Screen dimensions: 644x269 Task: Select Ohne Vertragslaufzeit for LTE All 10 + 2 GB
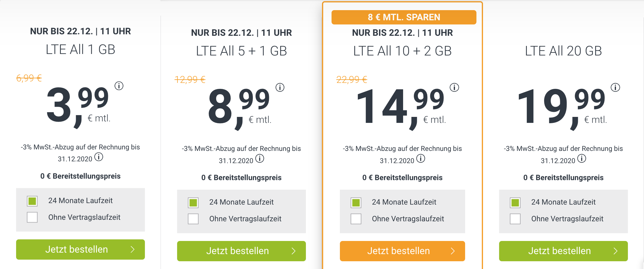coord(356,219)
